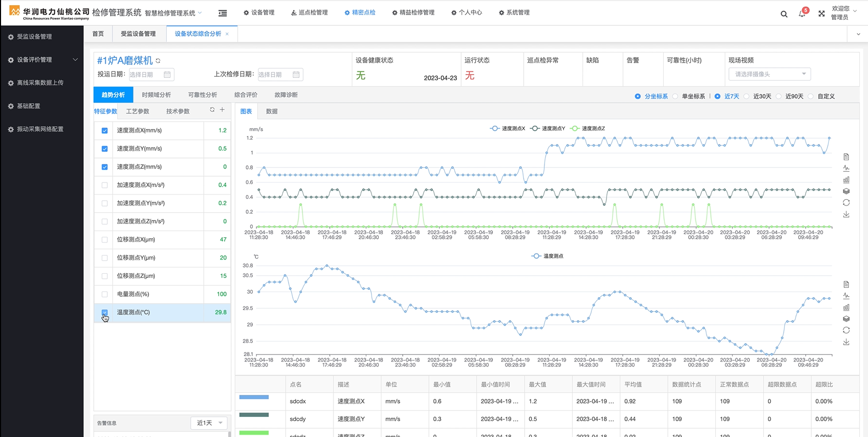Open 系统管理 top menu
This screenshot has height=437, width=868.
[x=514, y=13]
